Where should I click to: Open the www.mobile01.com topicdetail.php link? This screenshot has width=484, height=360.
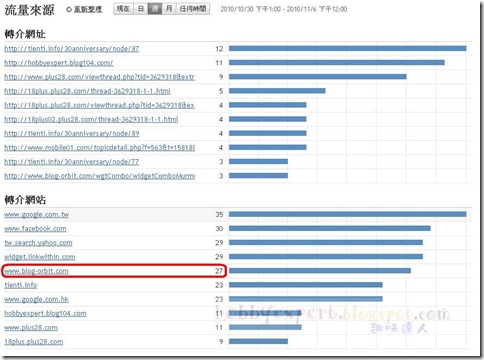pyautogui.click(x=99, y=147)
